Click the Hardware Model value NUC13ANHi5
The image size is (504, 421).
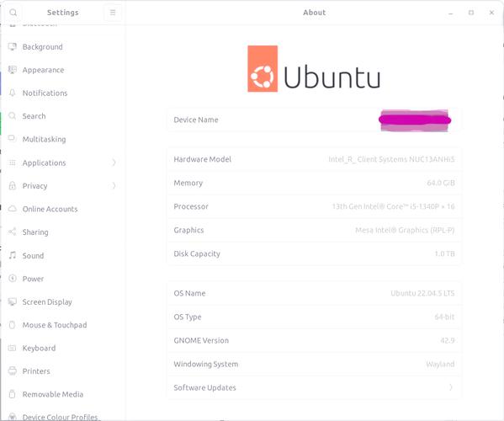(x=391, y=159)
